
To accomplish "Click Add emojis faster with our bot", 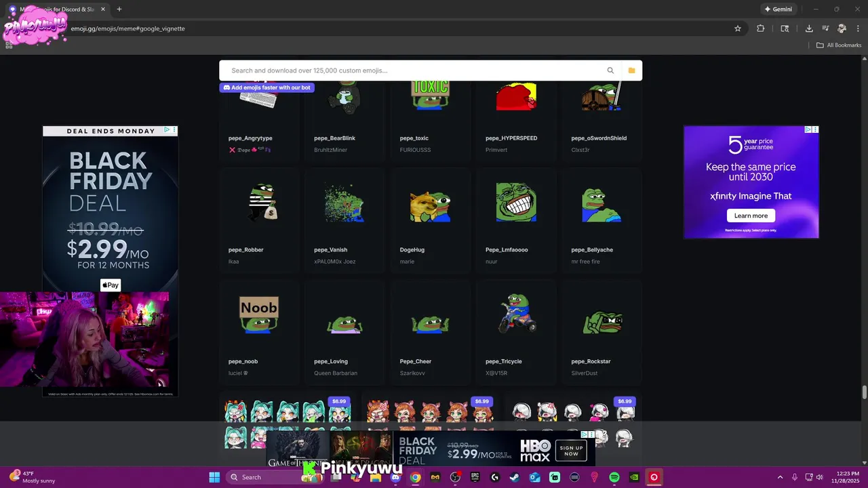I will point(267,87).
